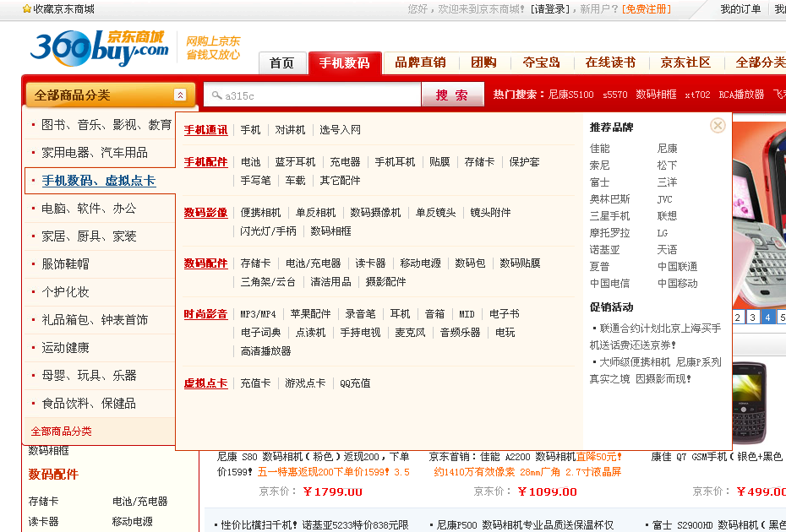Click the magnifier icon in search box
The image size is (786, 532).
[216, 95]
